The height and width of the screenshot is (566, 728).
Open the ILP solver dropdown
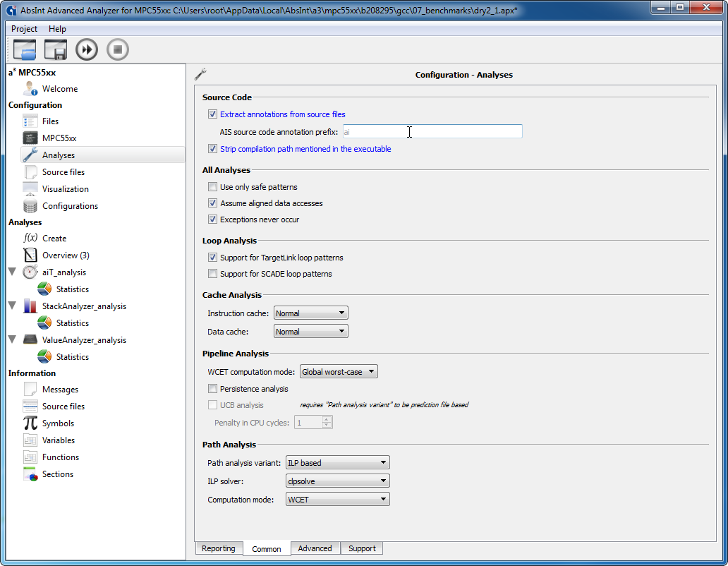tap(337, 481)
